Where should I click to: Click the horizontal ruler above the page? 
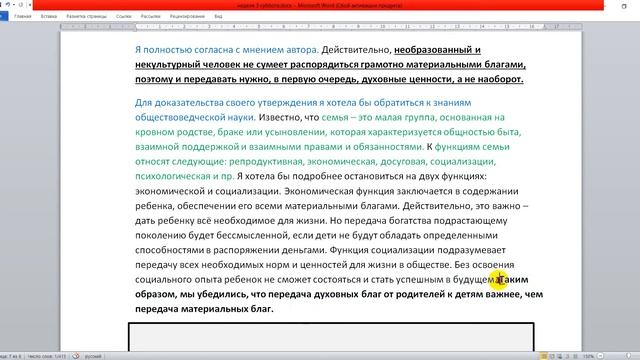(321, 27)
